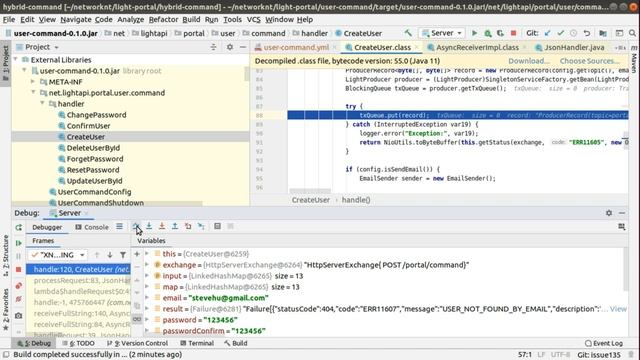The width and height of the screenshot is (640, 360).
Task: Click Step Over in debugger toolbar
Action: coord(136,226)
